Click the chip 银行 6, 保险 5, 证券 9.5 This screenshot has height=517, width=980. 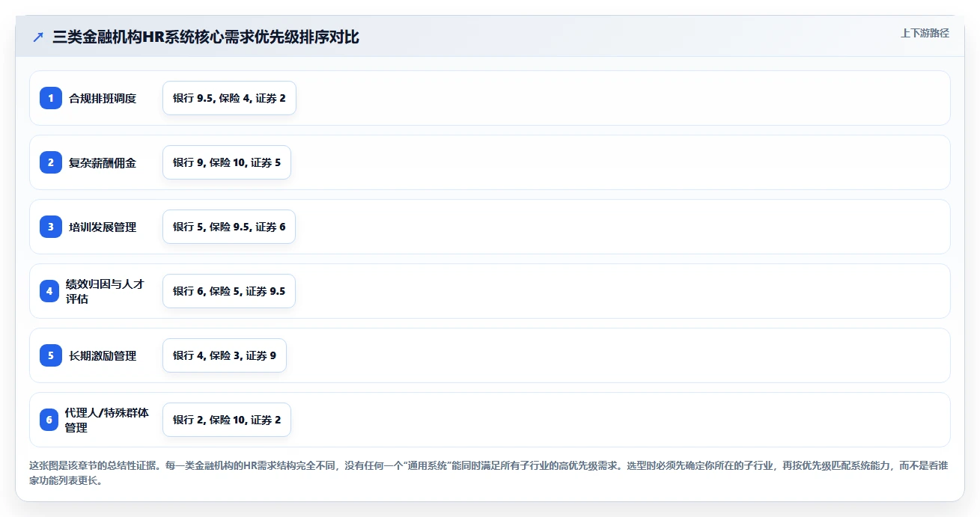[x=229, y=291]
